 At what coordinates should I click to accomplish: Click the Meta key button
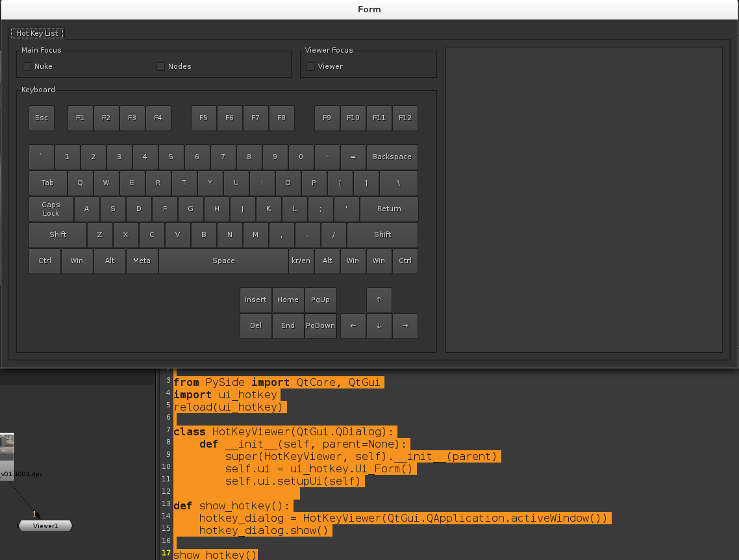142,260
